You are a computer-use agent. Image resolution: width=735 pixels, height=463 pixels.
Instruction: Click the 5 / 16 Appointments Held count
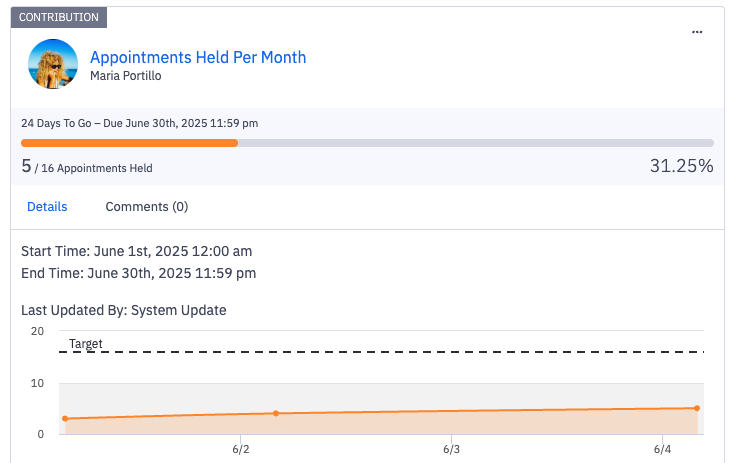point(87,168)
